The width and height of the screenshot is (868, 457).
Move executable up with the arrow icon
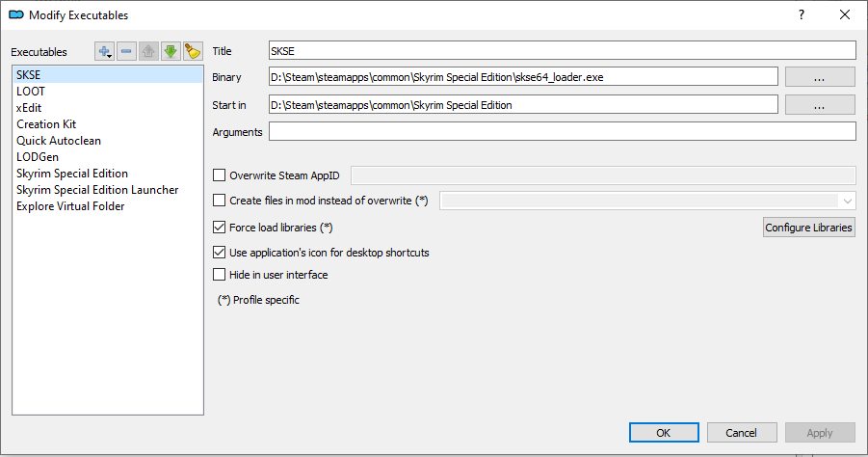click(148, 51)
